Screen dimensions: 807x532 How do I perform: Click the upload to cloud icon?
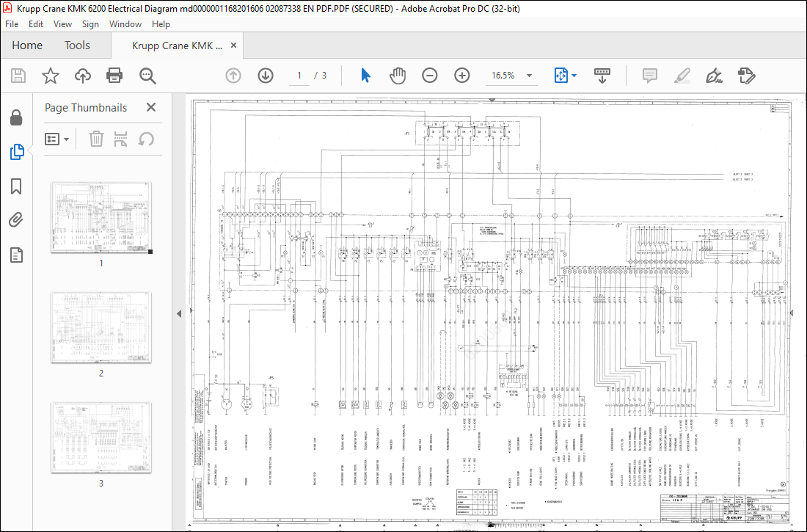point(82,76)
